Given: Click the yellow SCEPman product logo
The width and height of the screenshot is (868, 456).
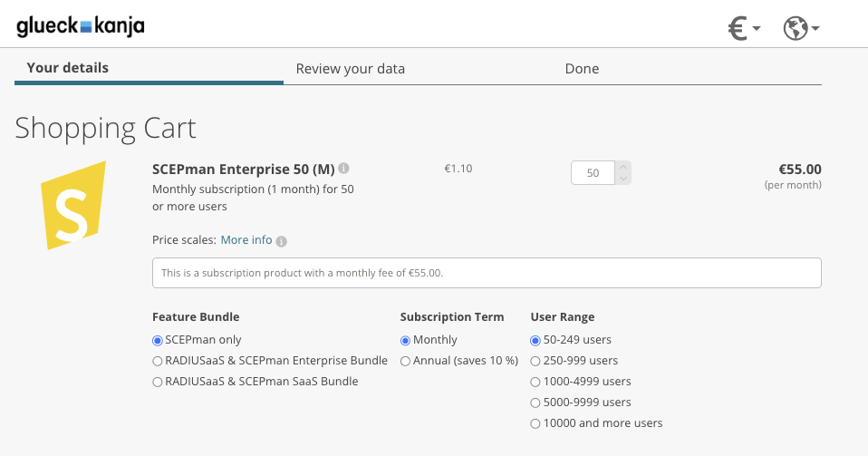Looking at the screenshot, I should click(x=74, y=205).
